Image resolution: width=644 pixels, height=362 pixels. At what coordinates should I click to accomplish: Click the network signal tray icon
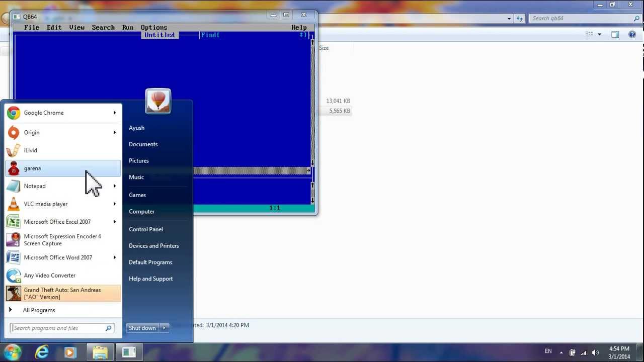584,352
